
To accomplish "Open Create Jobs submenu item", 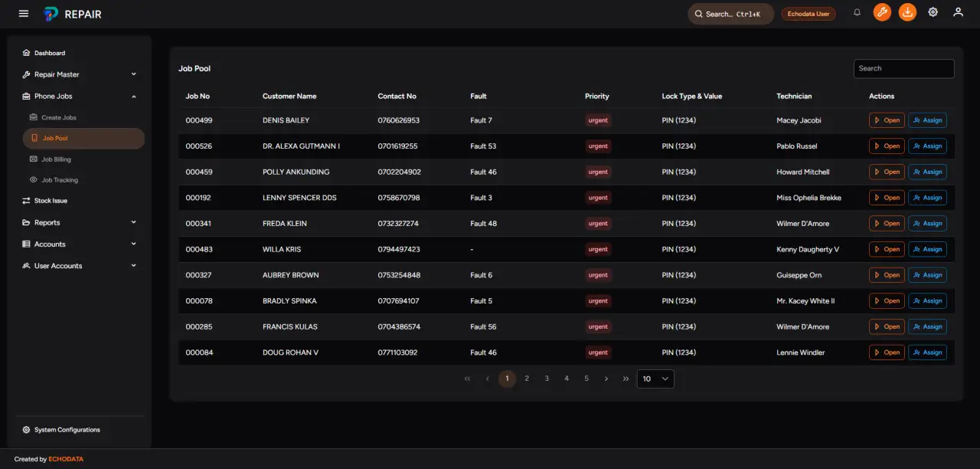I will 83,117.
